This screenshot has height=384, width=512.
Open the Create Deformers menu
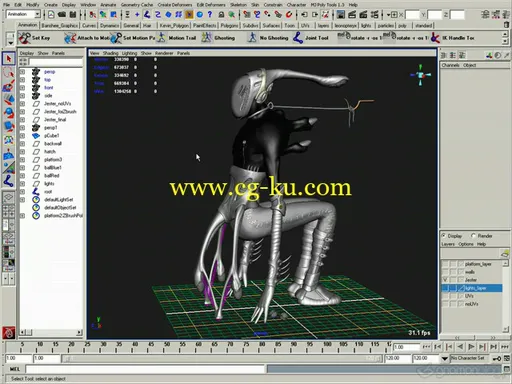tap(175, 5)
